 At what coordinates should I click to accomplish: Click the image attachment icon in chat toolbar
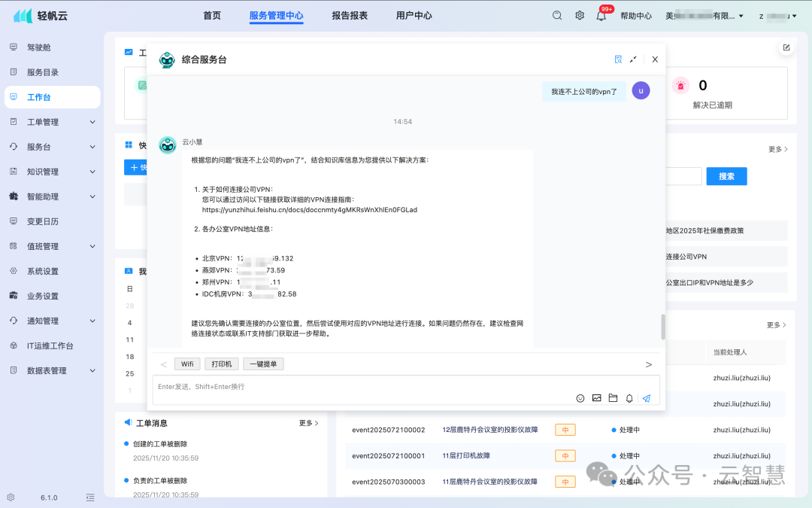point(596,397)
